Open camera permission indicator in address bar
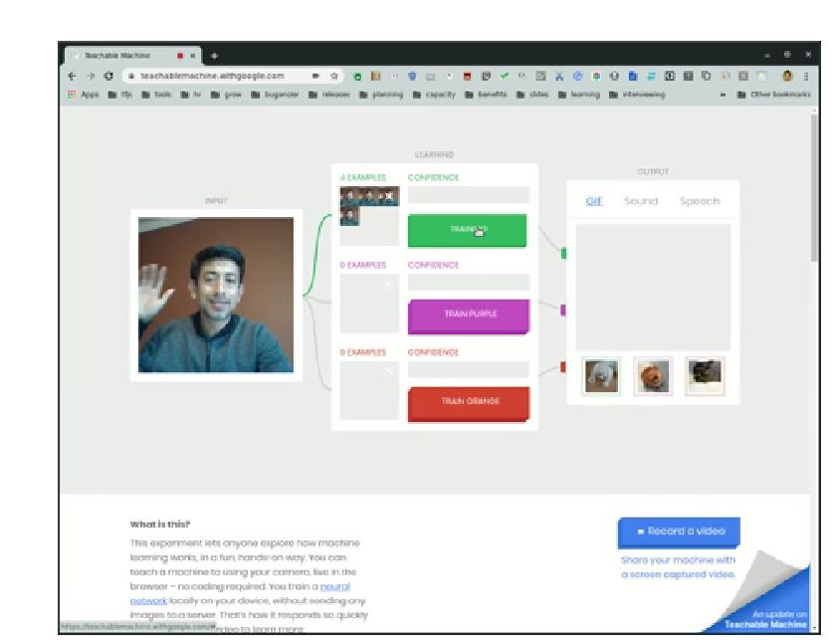 (315, 76)
